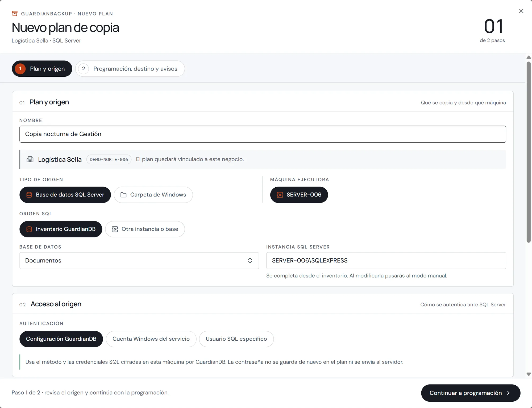Click the DEMO-NORTE-006 badge
Image resolution: width=532 pixels, height=408 pixels.
109,159
